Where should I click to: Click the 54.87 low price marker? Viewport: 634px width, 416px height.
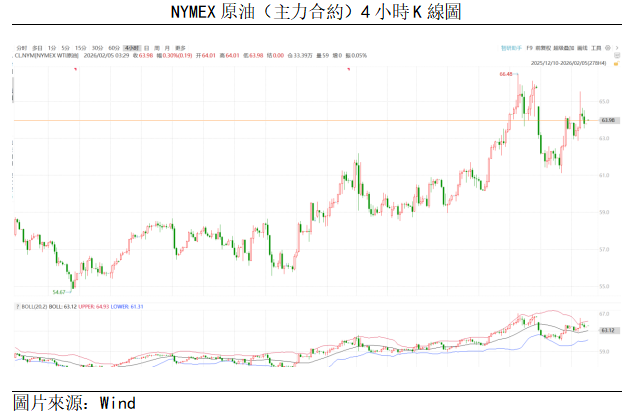coord(59,291)
